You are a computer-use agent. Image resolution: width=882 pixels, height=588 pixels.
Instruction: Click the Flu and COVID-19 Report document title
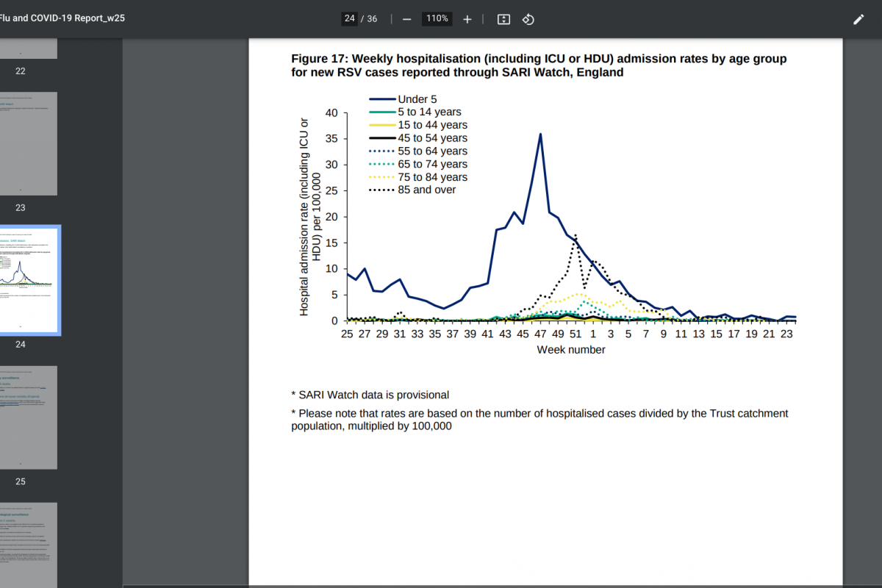pyautogui.click(x=62, y=18)
